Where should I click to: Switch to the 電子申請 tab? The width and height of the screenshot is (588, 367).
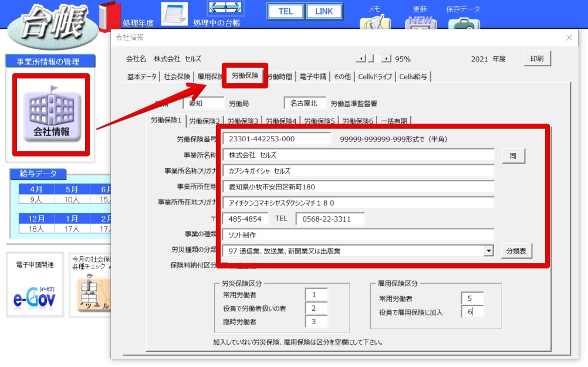coord(313,77)
